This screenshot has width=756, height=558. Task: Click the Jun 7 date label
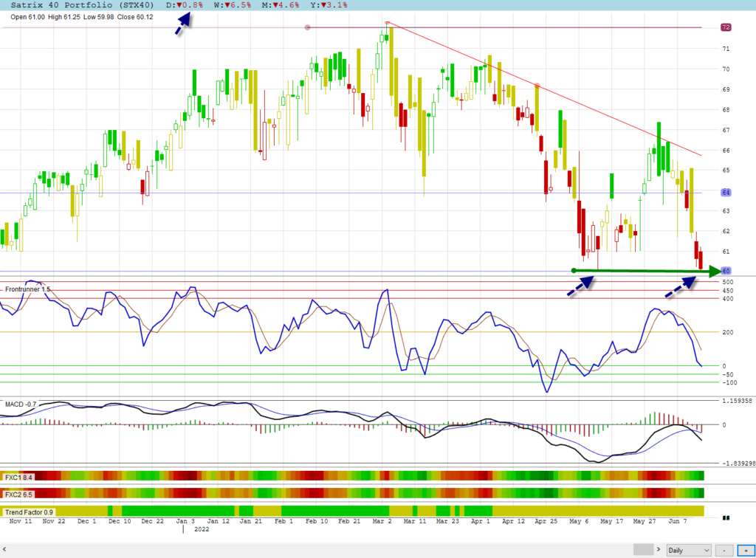tap(678, 521)
